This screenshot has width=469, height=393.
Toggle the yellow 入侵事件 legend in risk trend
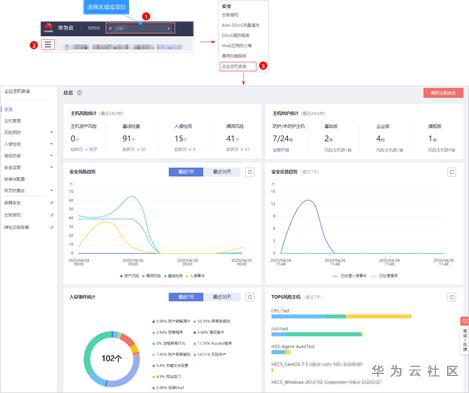(195, 276)
